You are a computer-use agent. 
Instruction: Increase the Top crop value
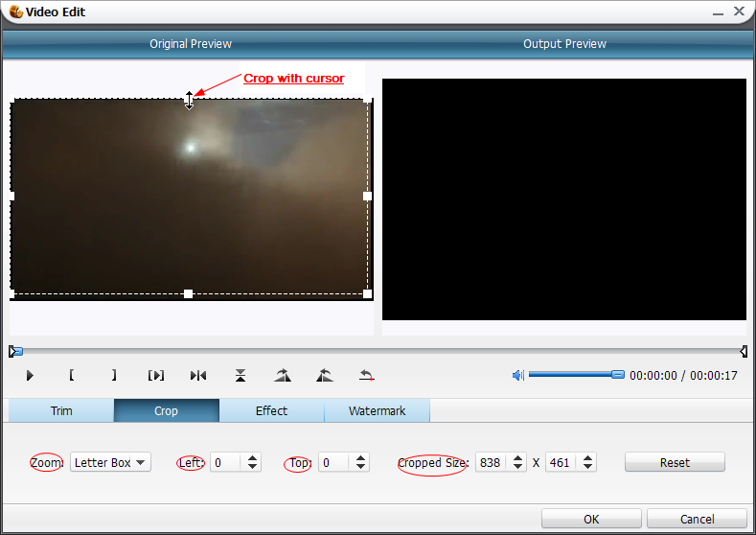(x=360, y=457)
